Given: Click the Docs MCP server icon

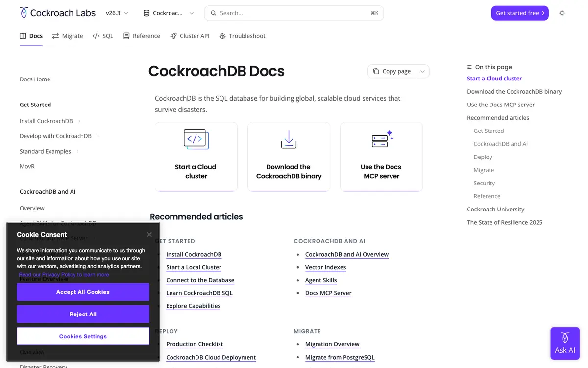Looking at the screenshot, I should (x=382, y=139).
